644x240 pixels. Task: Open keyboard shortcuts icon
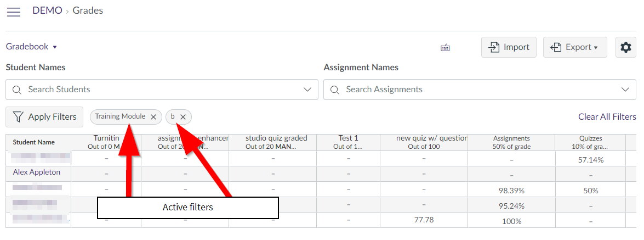click(x=445, y=47)
